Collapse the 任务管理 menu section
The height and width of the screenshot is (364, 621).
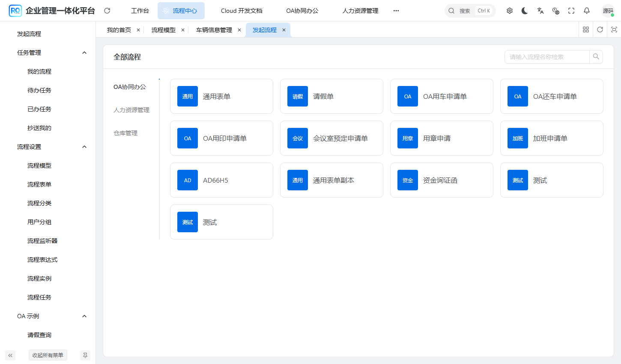pyautogui.click(x=84, y=53)
